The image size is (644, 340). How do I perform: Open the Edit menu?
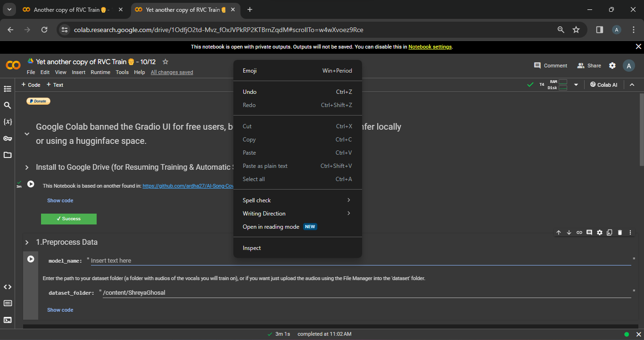(x=45, y=72)
